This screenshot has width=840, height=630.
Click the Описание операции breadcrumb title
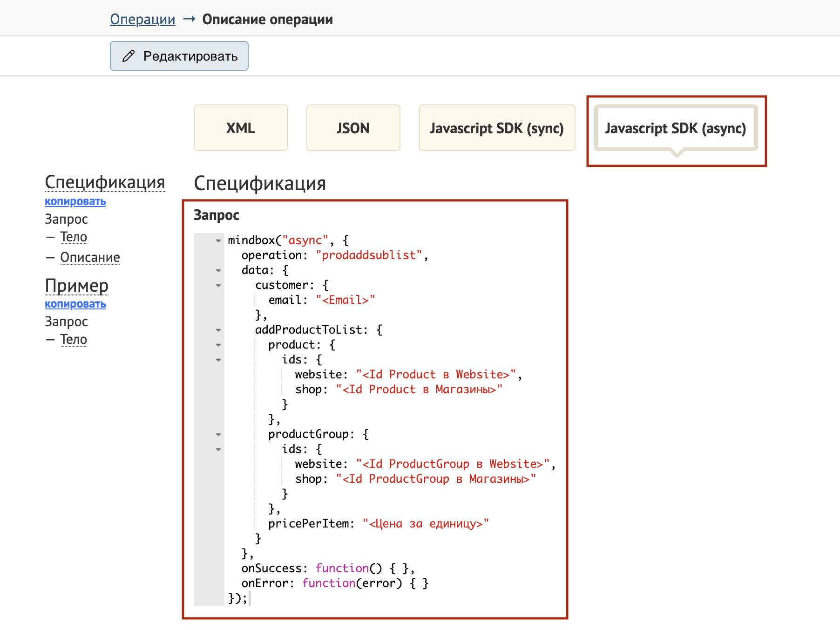point(268,20)
